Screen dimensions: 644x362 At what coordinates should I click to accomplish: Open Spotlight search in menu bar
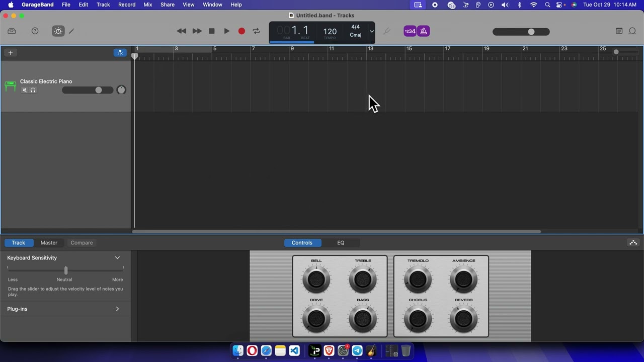coord(547,5)
